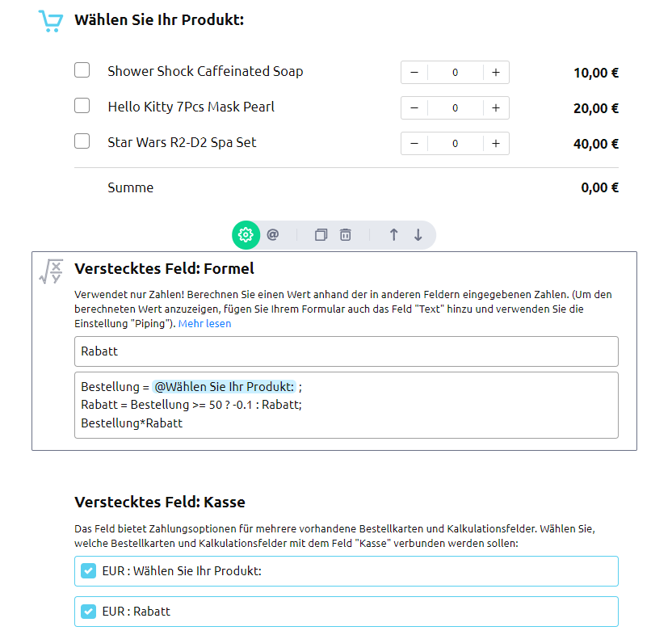
Task: Increase Shower Shock Soap quantity with plus
Action: click(496, 73)
